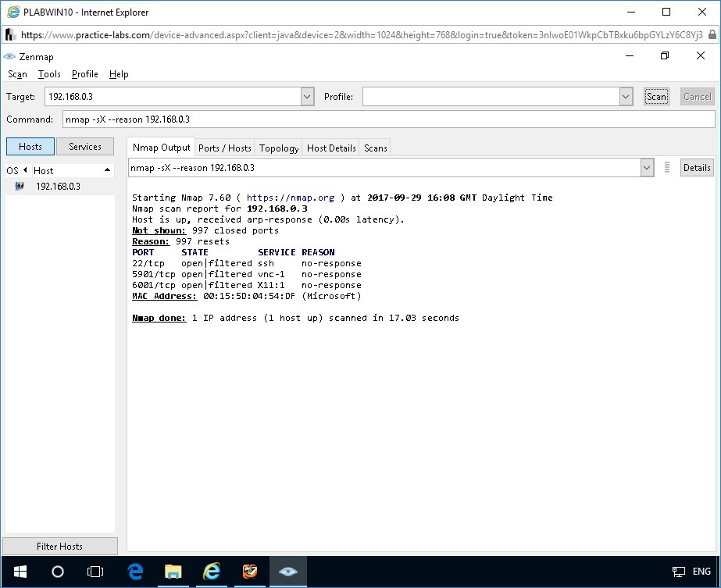
Task: Click Nmap done summary line
Action: click(x=295, y=318)
